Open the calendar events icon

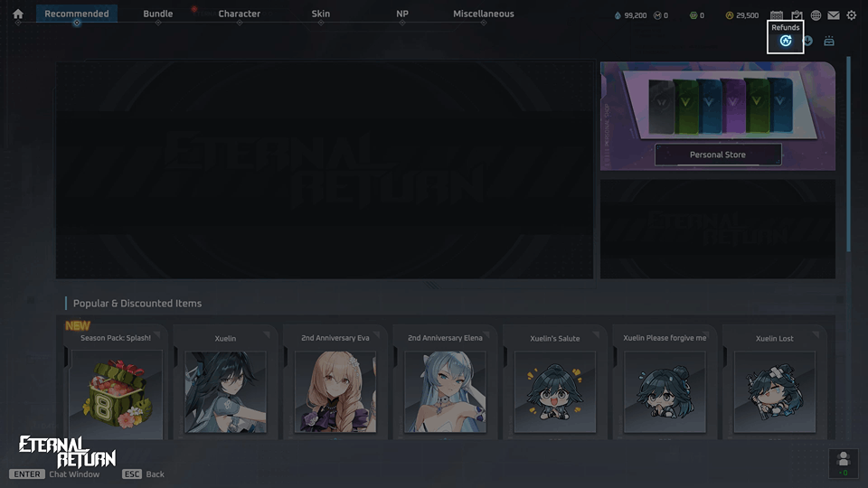(x=777, y=15)
